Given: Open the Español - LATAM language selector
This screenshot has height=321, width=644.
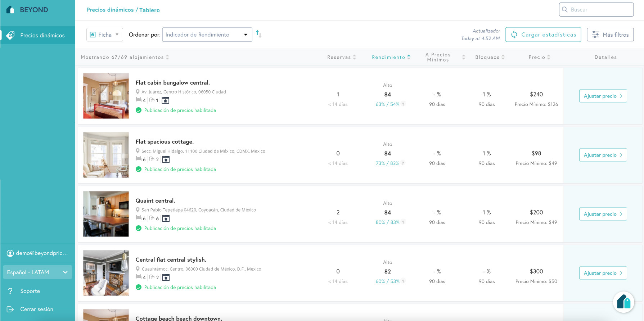Looking at the screenshot, I should (x=37, y=272).
